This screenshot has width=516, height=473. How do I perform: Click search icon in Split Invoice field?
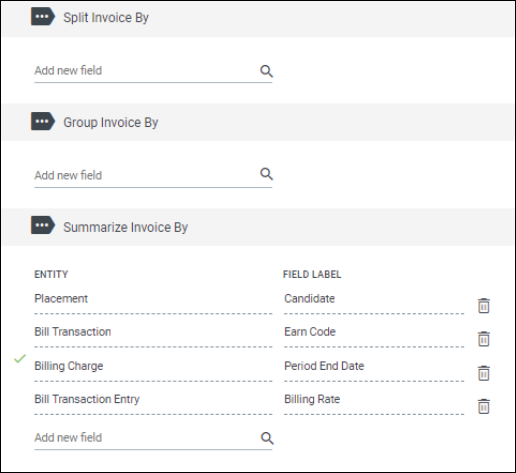(266, 71)
